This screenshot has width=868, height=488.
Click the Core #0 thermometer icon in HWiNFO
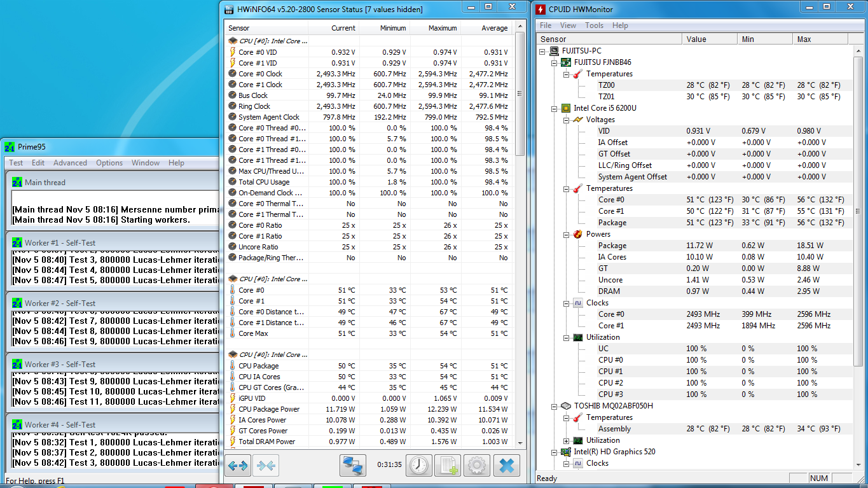pos(233,290)
